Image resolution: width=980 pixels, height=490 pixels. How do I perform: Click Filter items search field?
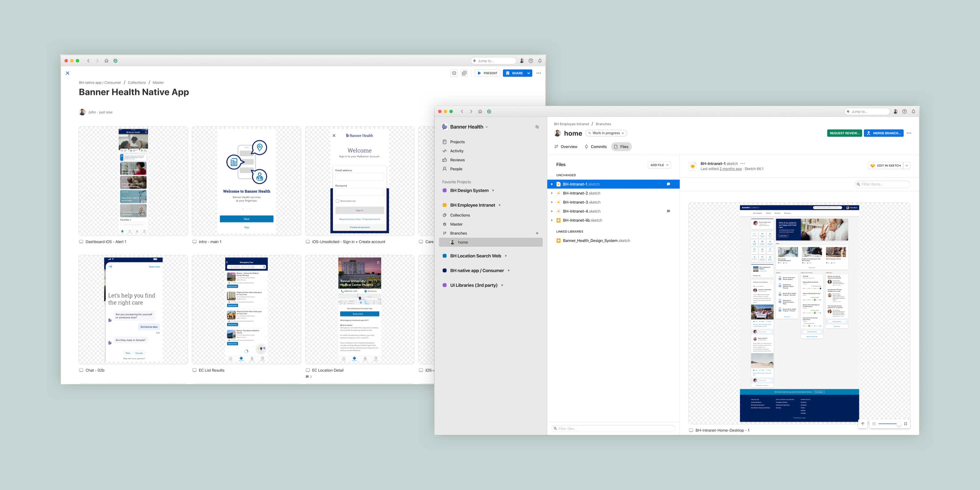883,184
